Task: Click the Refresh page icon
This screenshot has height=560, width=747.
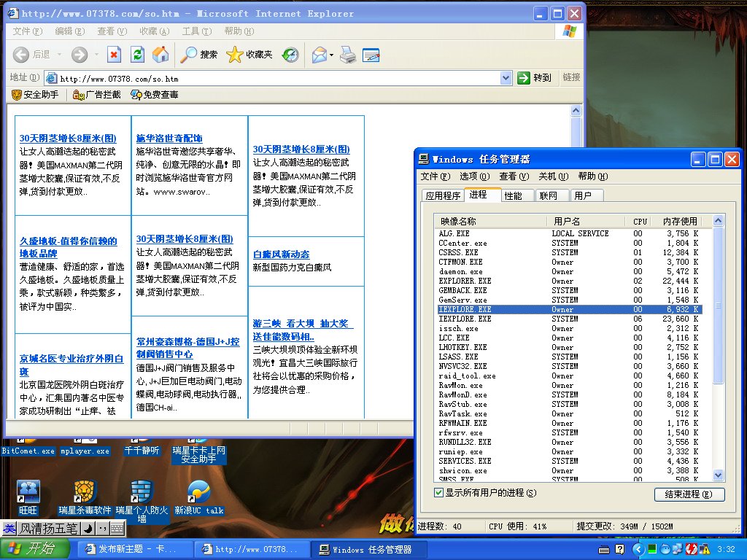Action: [x=137, y=55]
